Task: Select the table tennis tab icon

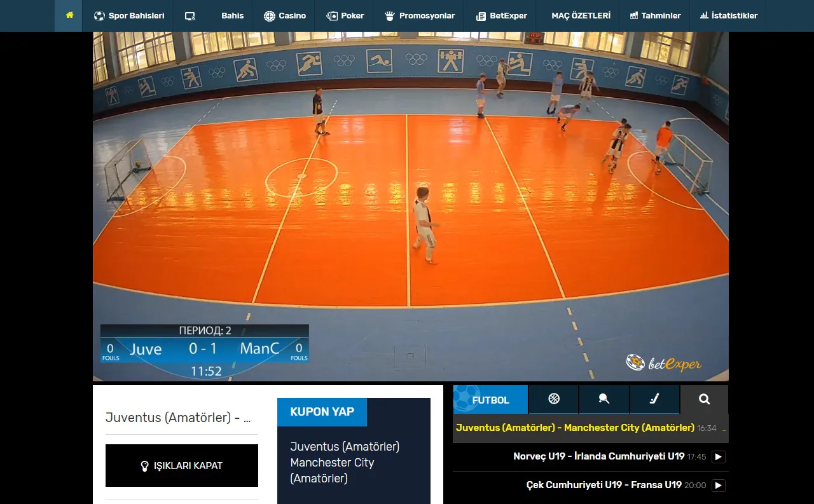Action: click(604, 399)
